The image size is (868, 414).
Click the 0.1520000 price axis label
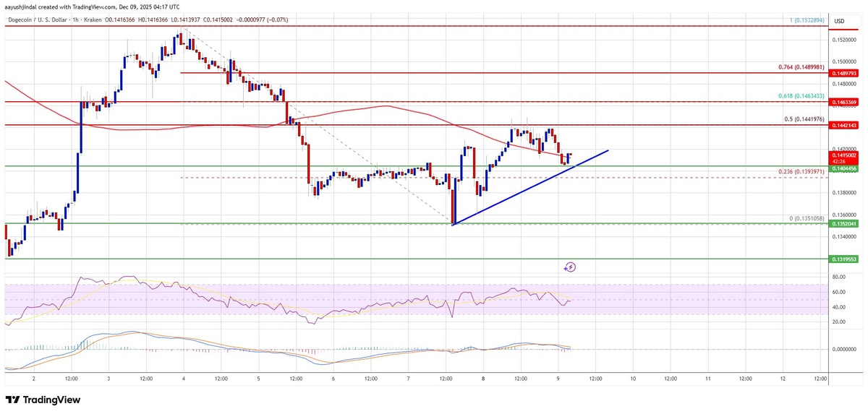pyautogui.click(x=844, y=40)
